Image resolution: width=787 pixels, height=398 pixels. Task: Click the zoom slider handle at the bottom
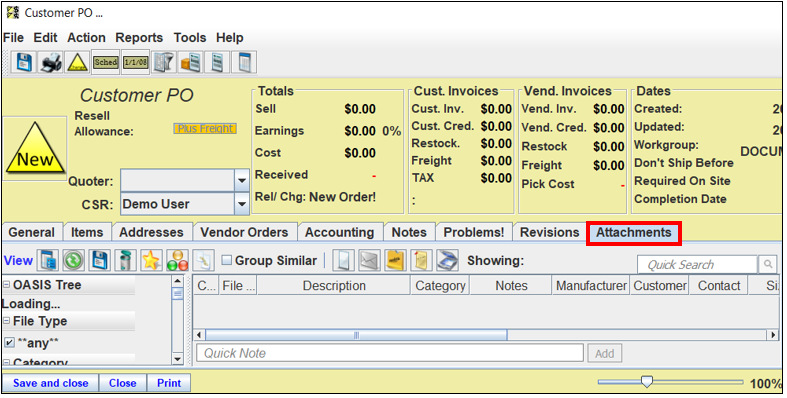coord(647,382)
